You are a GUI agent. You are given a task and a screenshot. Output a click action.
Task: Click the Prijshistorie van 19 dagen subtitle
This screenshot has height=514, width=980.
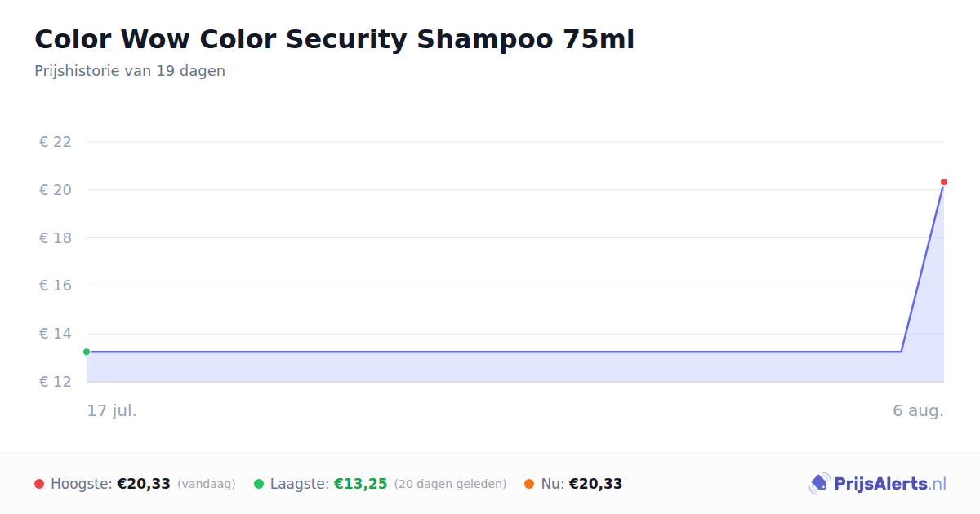[130, 71]
